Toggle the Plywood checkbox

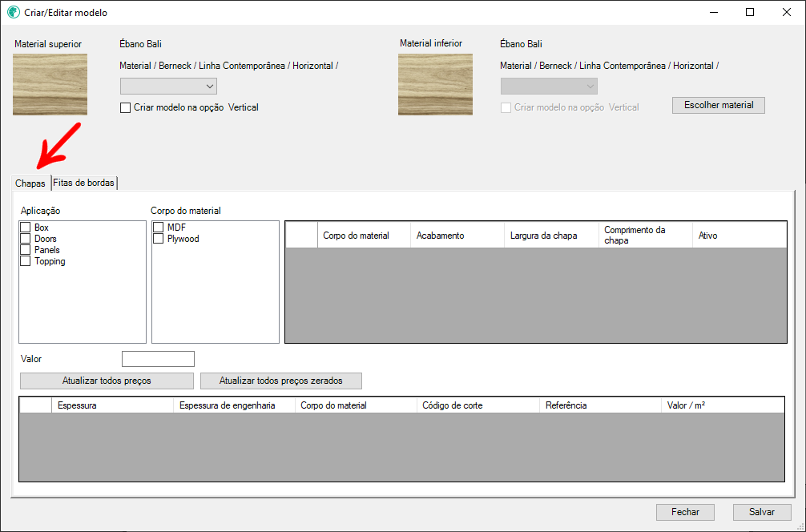click(159, 239)
